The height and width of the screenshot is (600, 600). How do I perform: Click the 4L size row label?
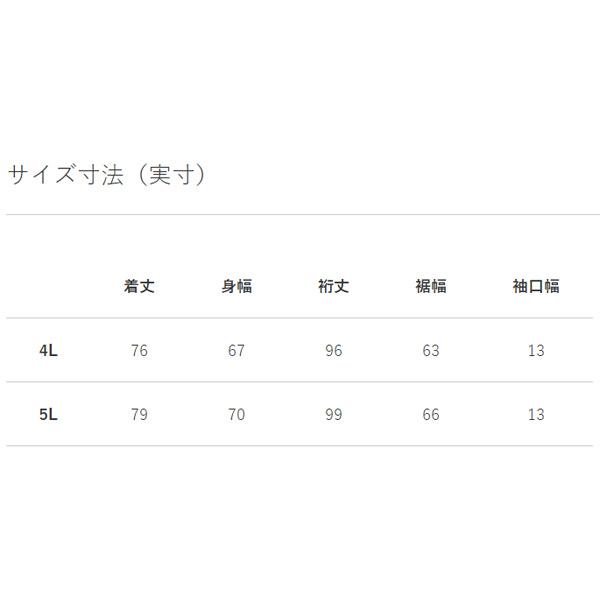click(48, 351)
